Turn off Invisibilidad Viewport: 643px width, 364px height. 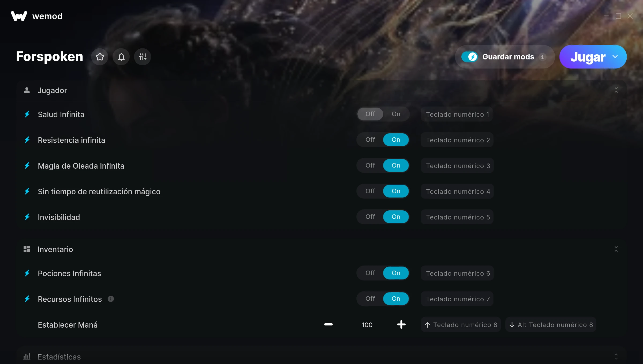[370, 217]
